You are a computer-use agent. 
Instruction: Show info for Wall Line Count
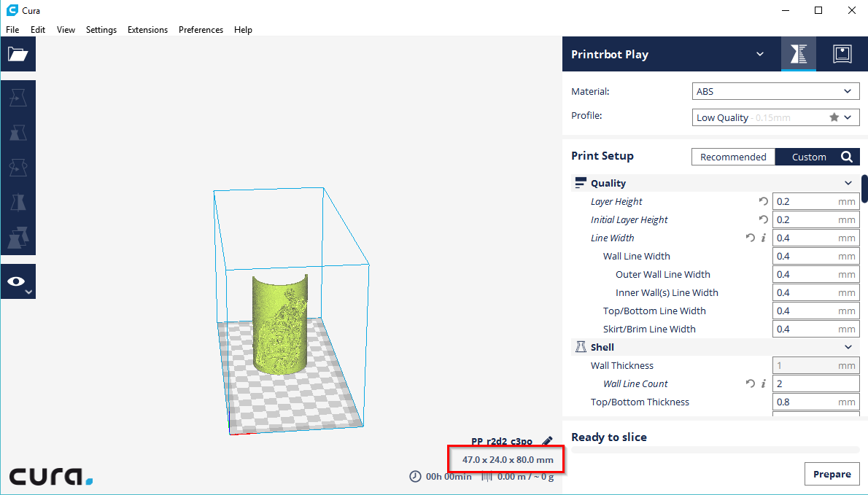click(764, 383)
